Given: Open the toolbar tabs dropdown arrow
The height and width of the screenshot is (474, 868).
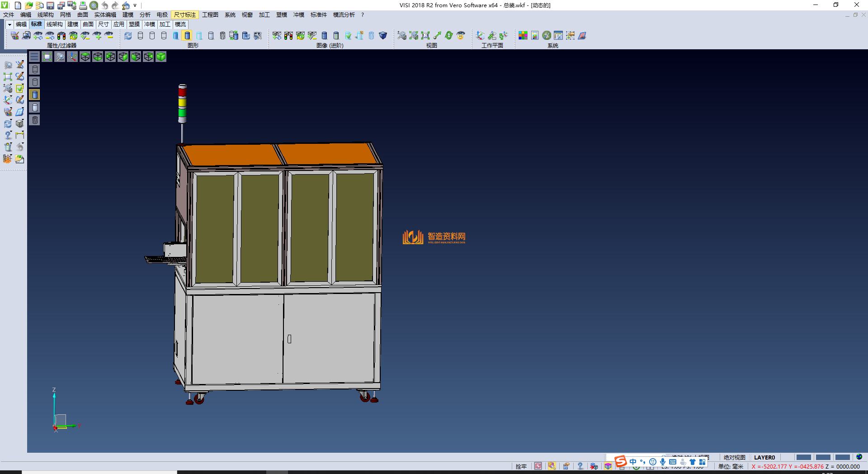Looking at the screenshot, I should point(9,24).
